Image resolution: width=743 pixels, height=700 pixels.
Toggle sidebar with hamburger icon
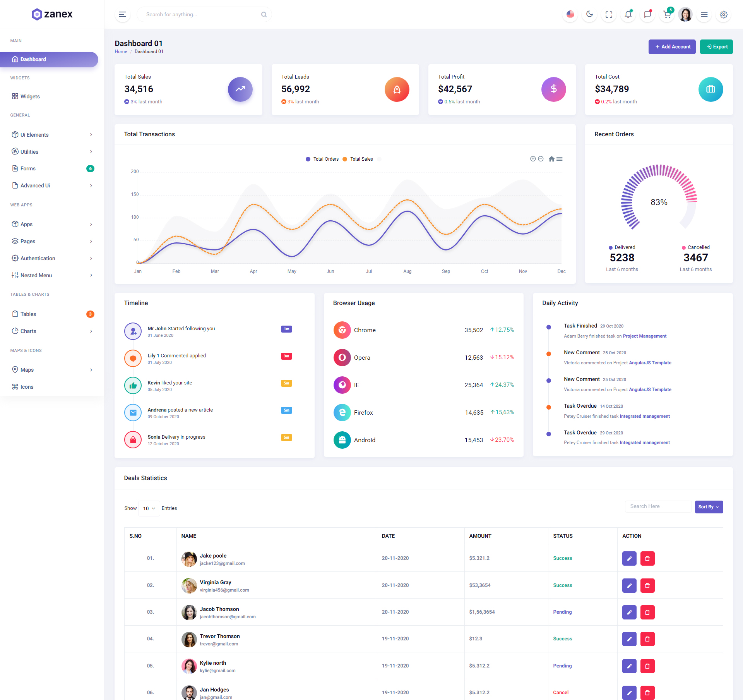coord(122,14)
